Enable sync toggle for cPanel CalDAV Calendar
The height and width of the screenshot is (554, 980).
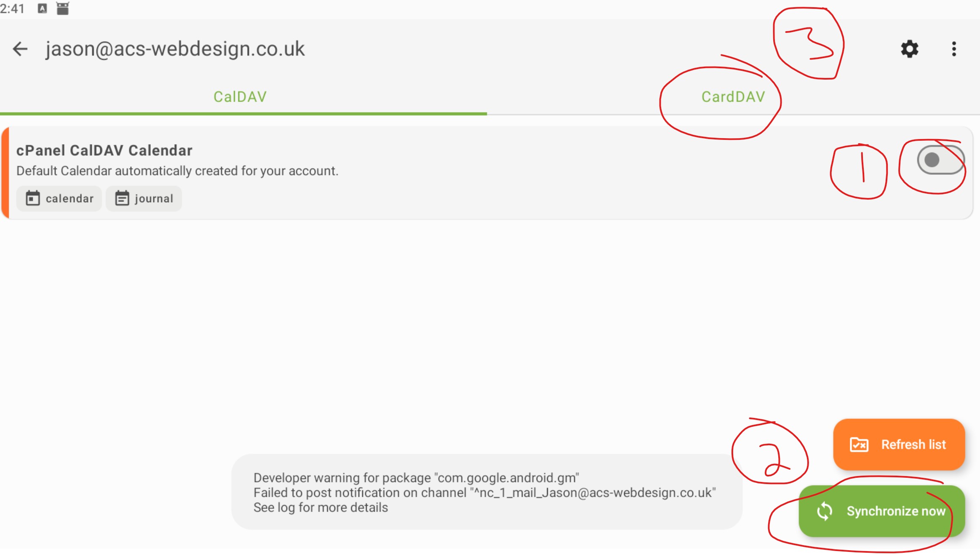940,160
